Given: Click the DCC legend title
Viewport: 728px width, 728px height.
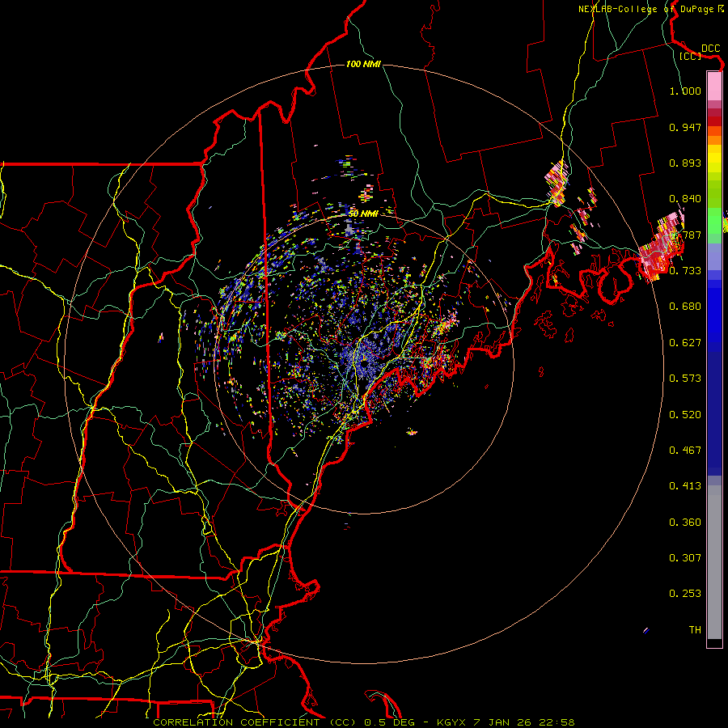Looking at the screenshot, I should 710,49.
